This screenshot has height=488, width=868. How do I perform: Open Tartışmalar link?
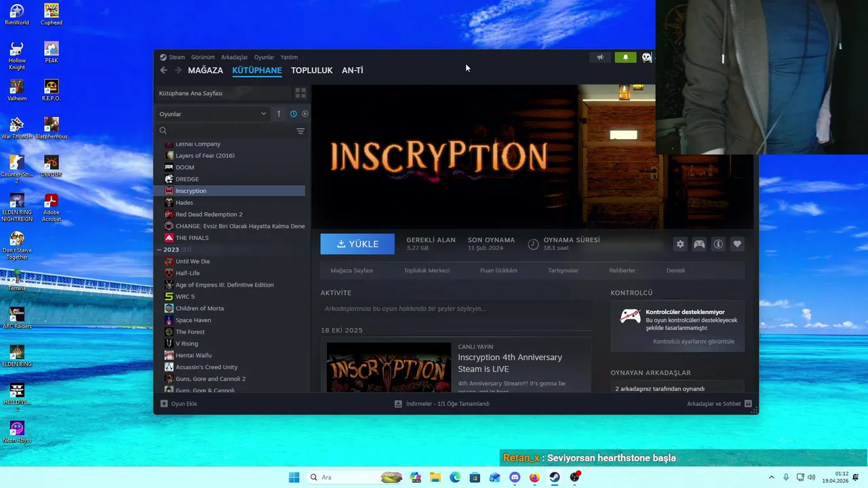(x=564, y=270)
